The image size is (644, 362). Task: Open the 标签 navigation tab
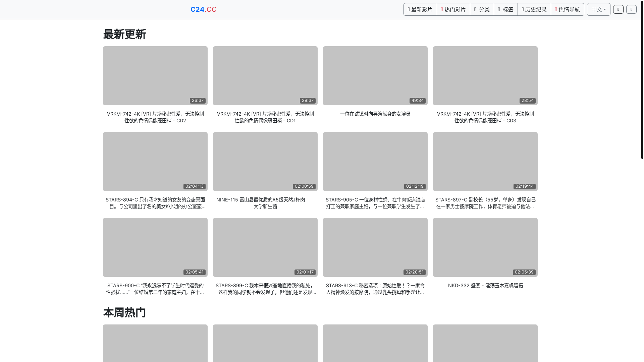click(505, 9)
